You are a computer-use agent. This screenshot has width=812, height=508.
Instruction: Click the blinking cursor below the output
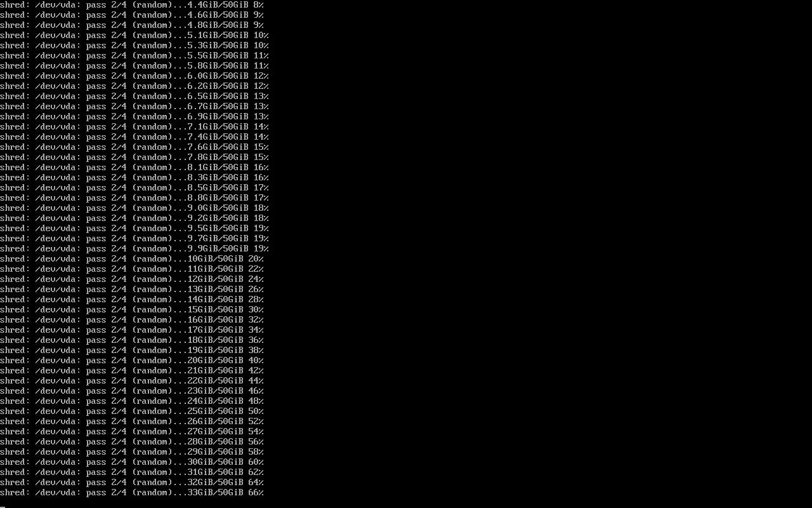pos(3,506)
